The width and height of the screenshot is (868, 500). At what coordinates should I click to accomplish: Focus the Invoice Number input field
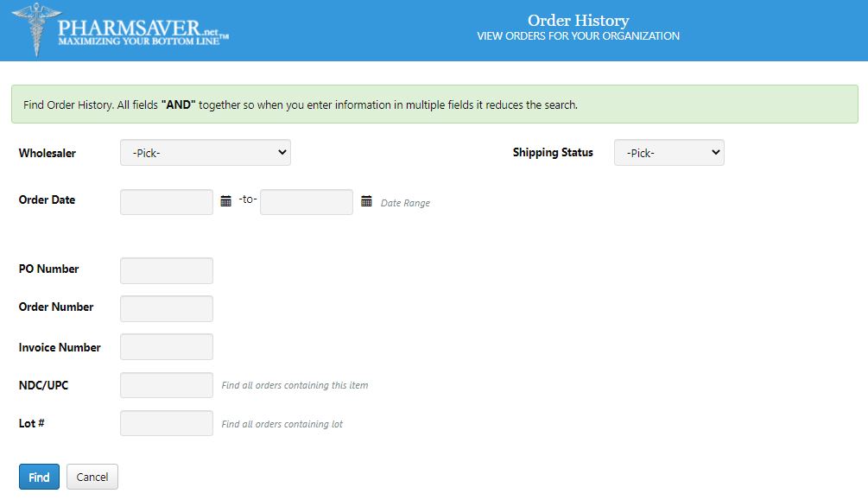[x=167, y=346]
